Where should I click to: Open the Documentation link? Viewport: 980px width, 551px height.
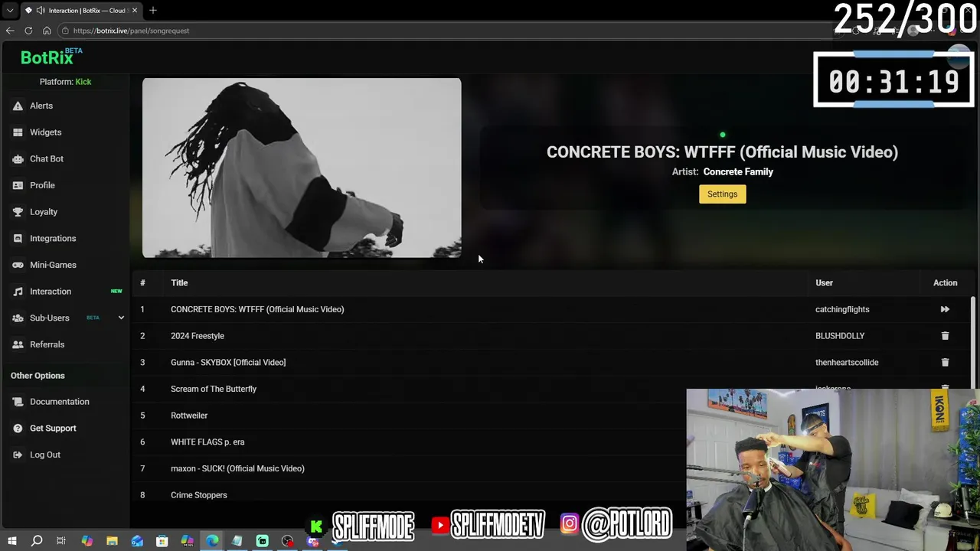pyautogui.click(x=59, y=402)
